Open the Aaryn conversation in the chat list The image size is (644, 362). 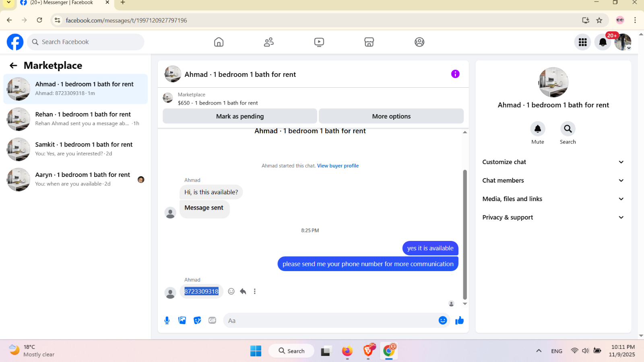tap(76, 179)
